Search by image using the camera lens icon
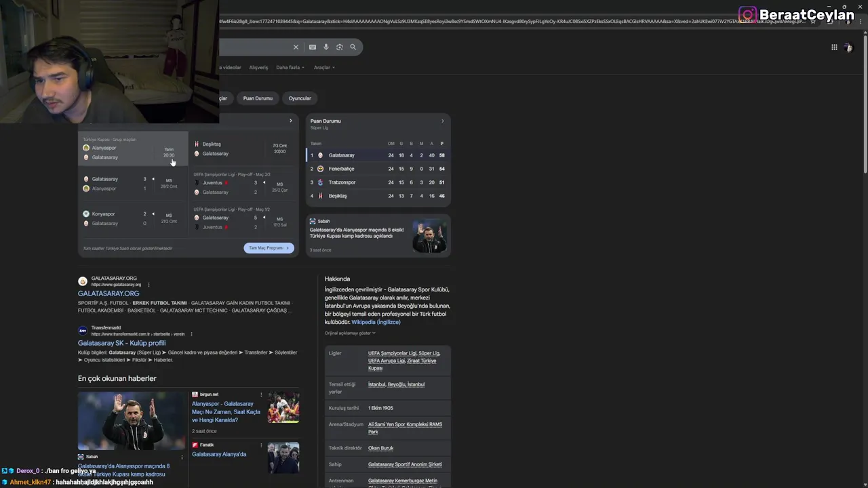This screenshot has height=488, width=868. (x=340, y=47)
